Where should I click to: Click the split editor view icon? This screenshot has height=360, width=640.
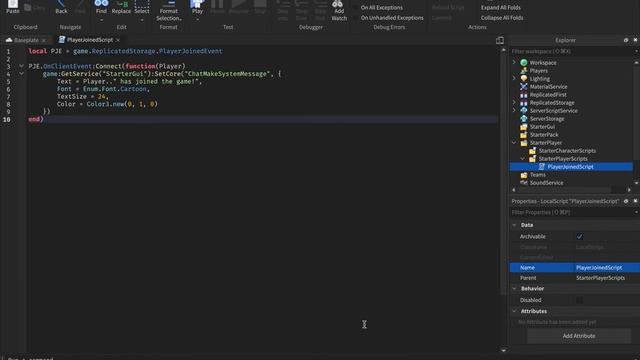click(x=500, y=40)
